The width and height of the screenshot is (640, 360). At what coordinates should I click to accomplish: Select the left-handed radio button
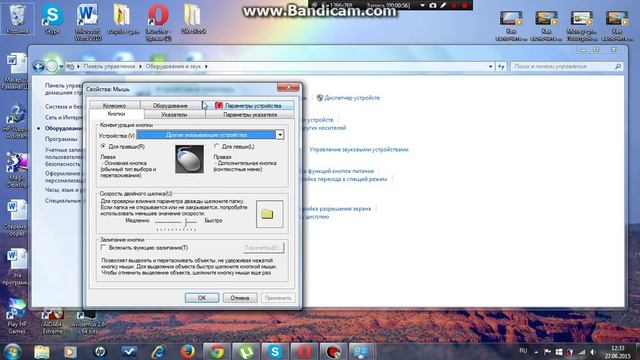click(217, 146)
